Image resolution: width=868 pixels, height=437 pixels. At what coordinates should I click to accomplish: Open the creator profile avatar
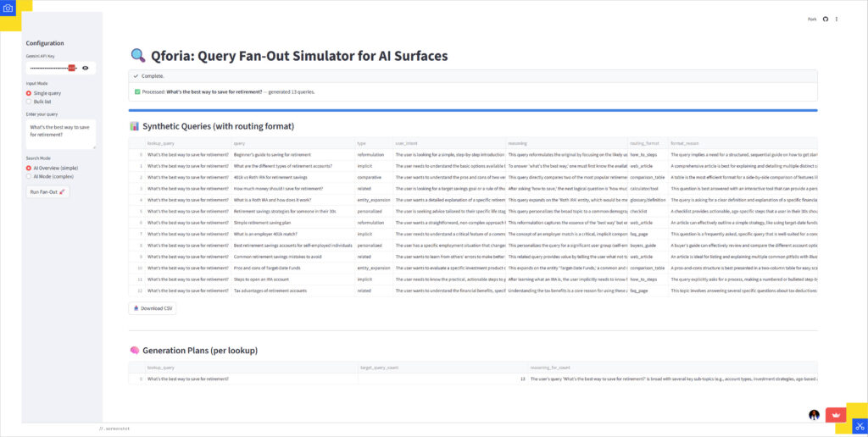click(814, 415)
